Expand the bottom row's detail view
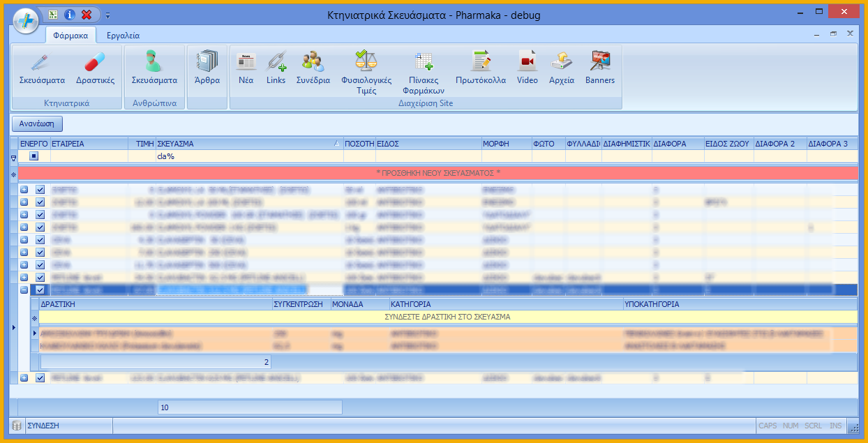The width and height of the screenshot is (868, 443). pyautogui.click(x=23, y=377)
